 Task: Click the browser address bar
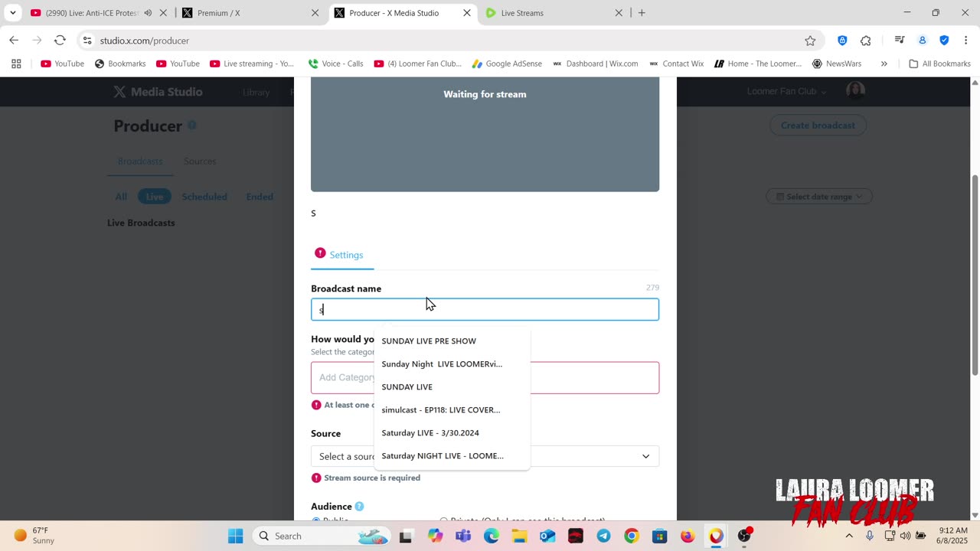tap(452, 41)
